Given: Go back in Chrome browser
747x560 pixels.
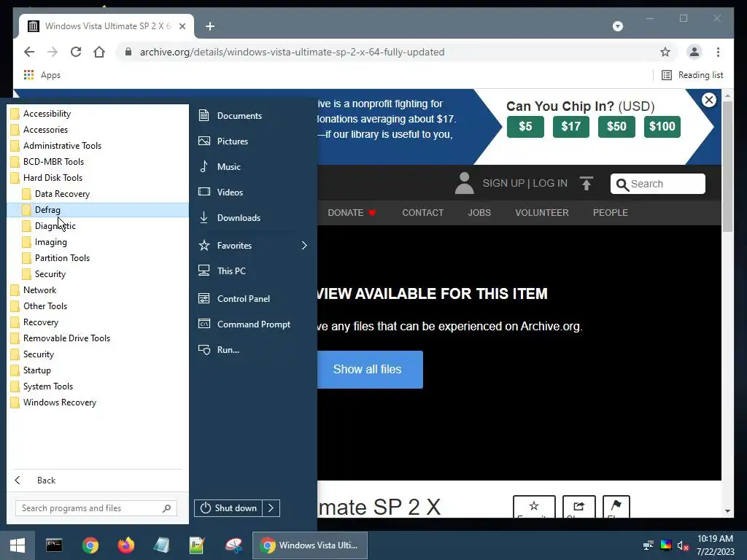Looking at the screenshot, I should tap(29, 52).
